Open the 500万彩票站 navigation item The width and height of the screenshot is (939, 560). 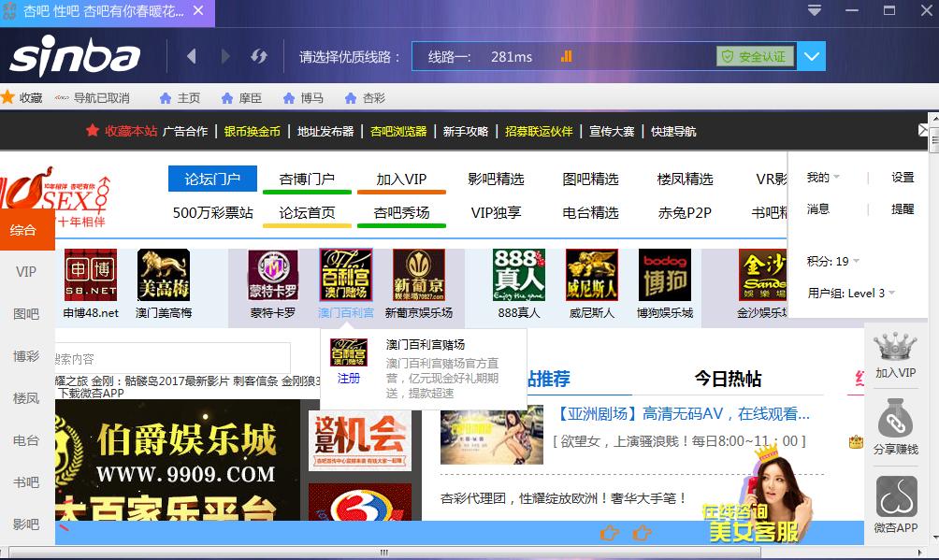(212, 212)
